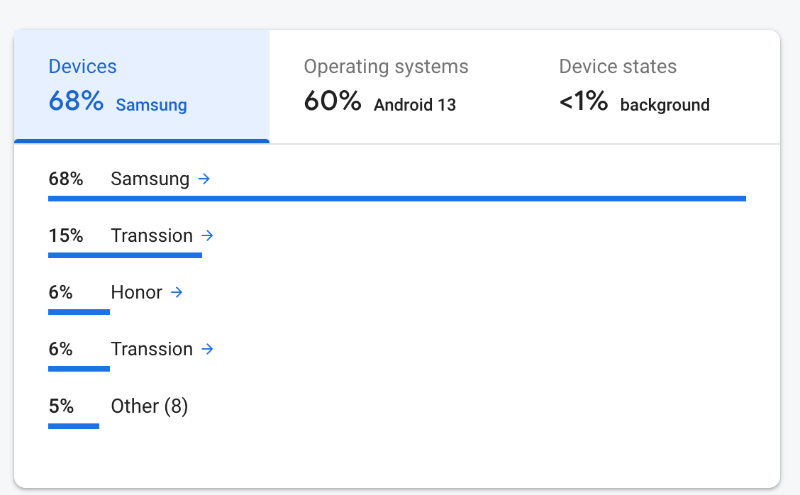Click the Other (8) devices label
Image resolution: width=800 pixels, height=495 pixels.
point(149,406)
